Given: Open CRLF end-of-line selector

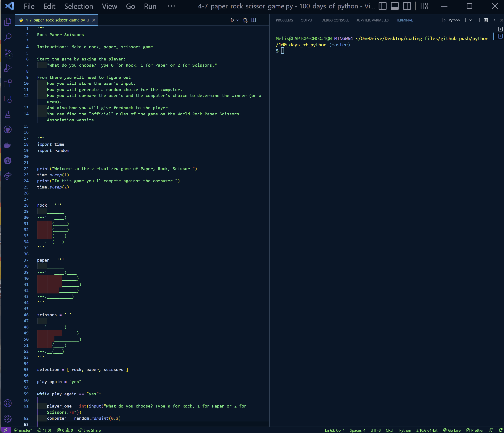Looking at the screenshot, I should pos(390,430).
